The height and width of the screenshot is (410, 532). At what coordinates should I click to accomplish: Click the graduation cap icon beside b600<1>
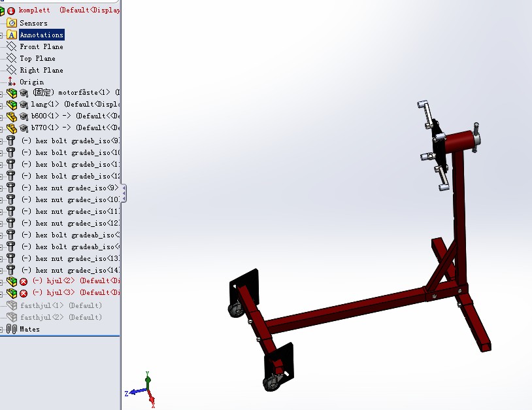[24, 116]
